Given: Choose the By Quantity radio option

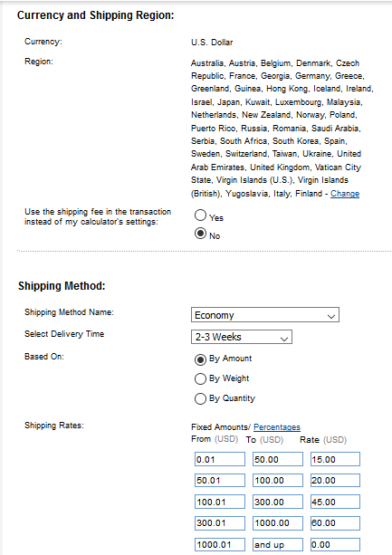Looking at the screenshot, I should coord(200,399).
